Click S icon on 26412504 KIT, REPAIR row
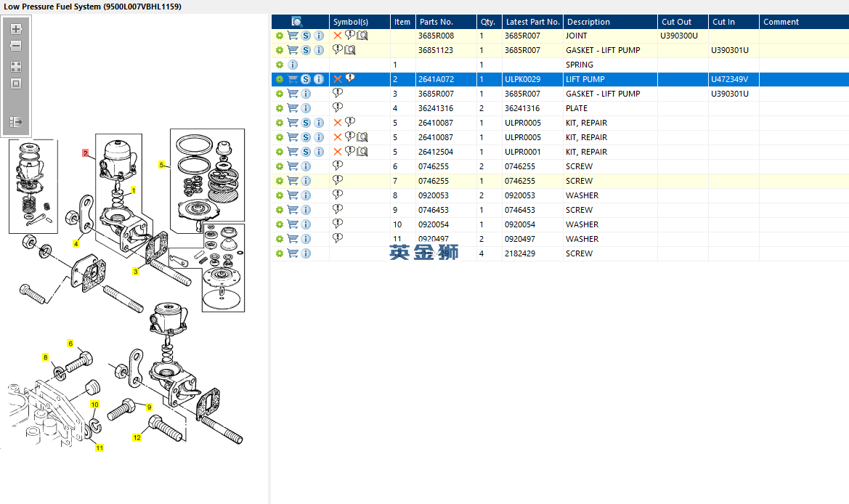 [306, 152]
